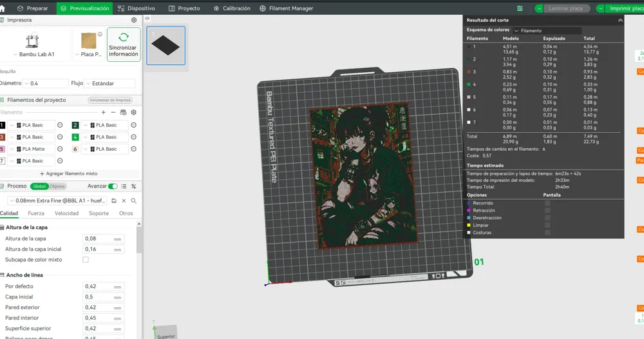Image resolution: width=644 pixels, height=339 pixels.
Task: Open the 0.08mm Extra Fine process dropdown
Action: pyautogui.click(x=57, y=200)
